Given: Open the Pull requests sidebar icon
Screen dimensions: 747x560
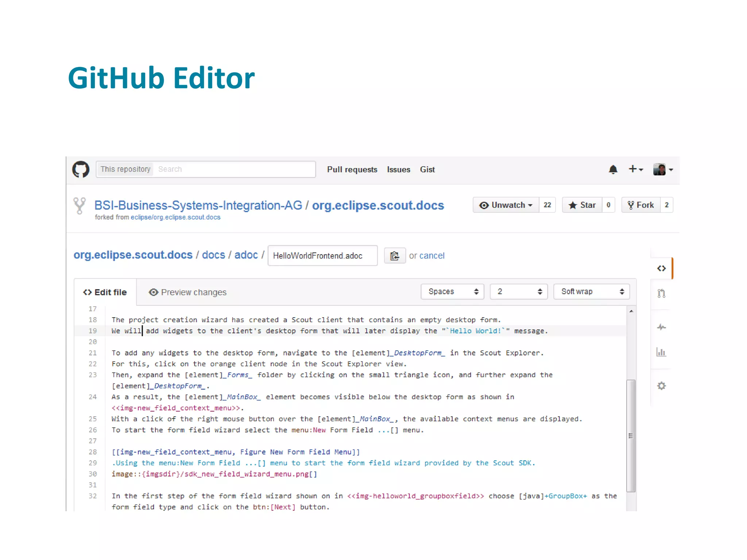Looking at the screenshot, I should coord(661,293).
